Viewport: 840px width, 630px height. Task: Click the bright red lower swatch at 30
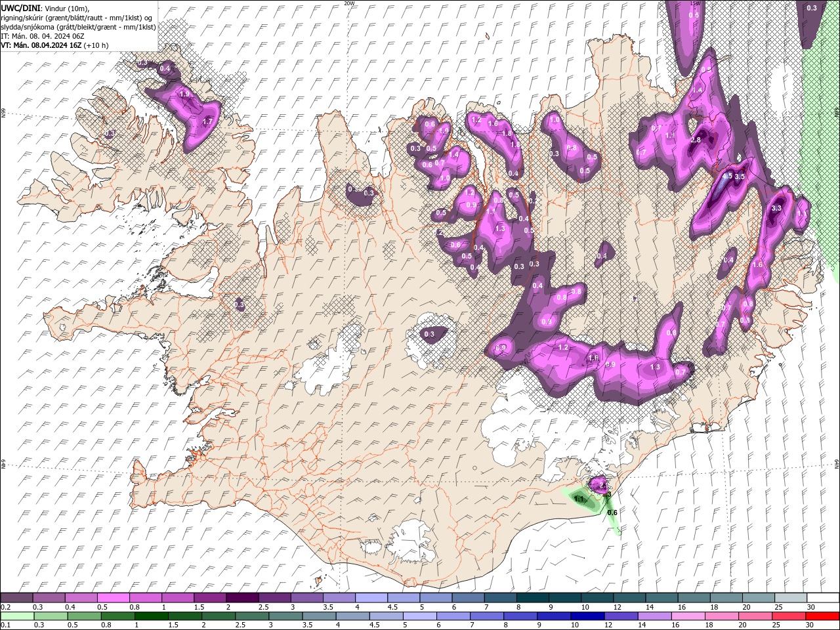[x=822, y=616]
